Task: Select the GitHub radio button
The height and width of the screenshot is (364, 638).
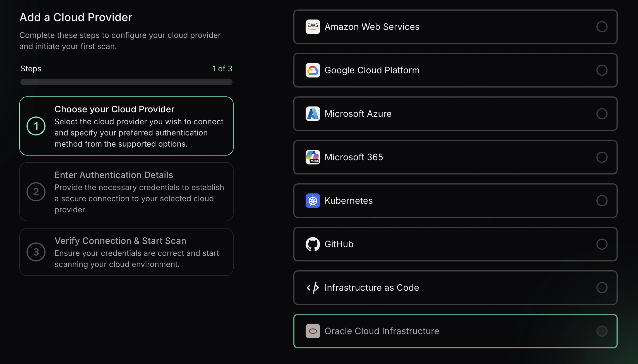Action: click(x=602, y=244)
